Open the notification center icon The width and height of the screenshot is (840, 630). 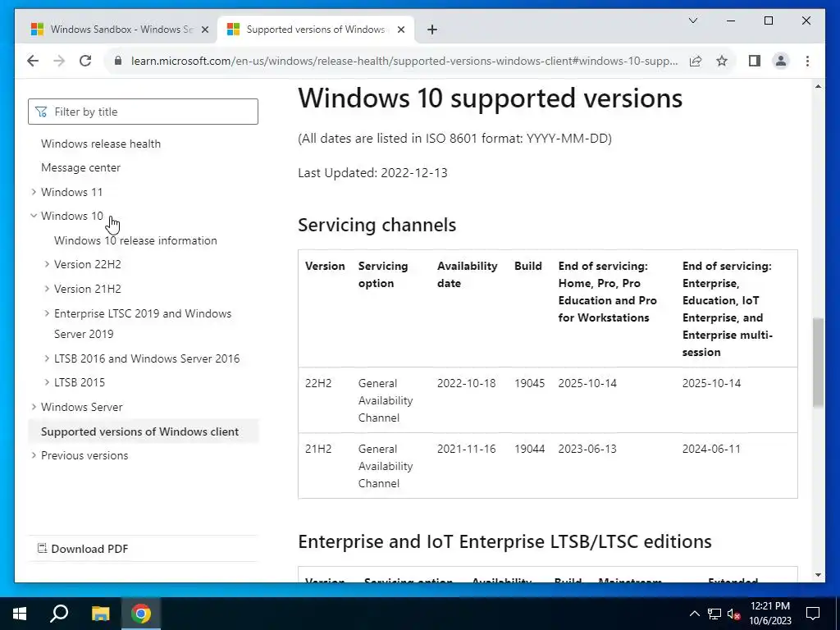pyautogui.click(x=813, y=614)
